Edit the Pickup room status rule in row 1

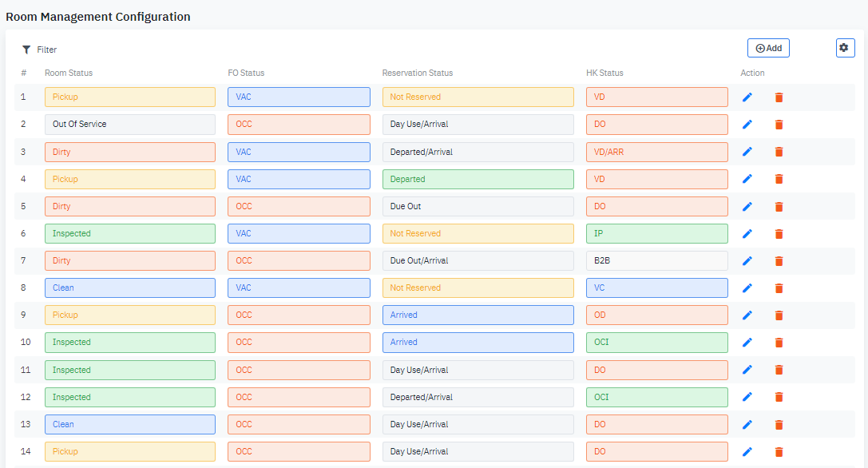coord(747,97)
